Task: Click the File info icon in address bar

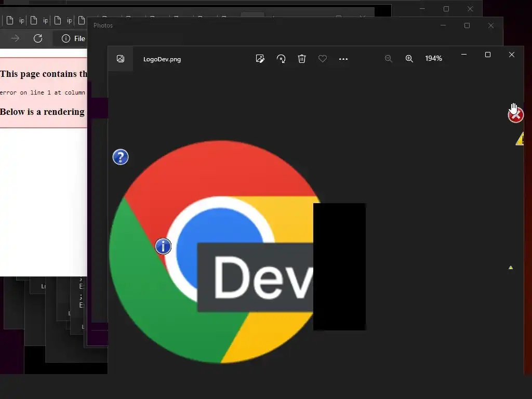Action: (x=66, y=38)
